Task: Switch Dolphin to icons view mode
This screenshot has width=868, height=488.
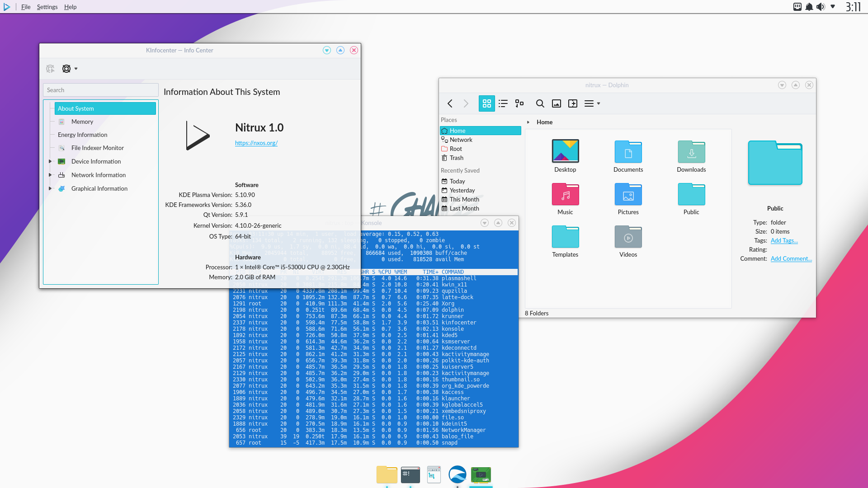Action: [x=487, y=103]
